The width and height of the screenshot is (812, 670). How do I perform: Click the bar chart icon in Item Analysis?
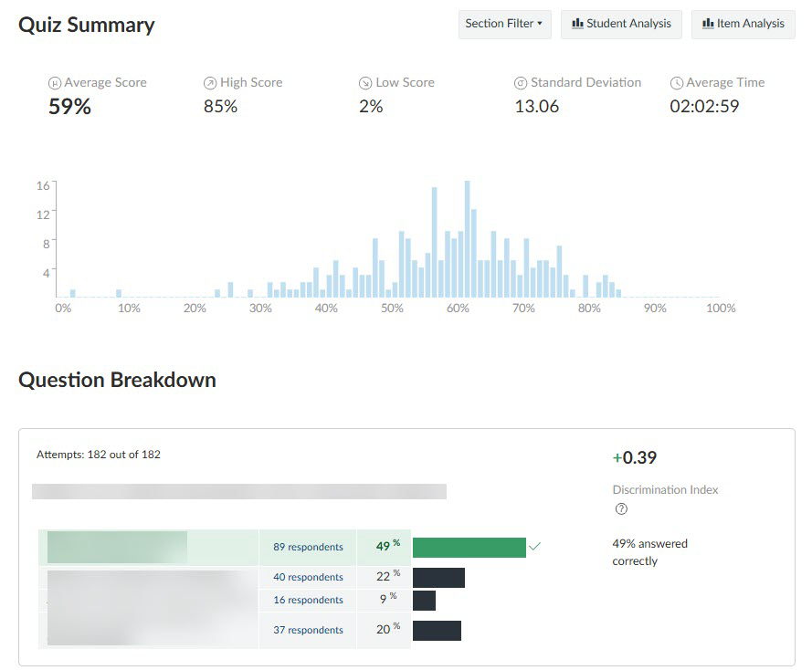[x=708, y=24]
